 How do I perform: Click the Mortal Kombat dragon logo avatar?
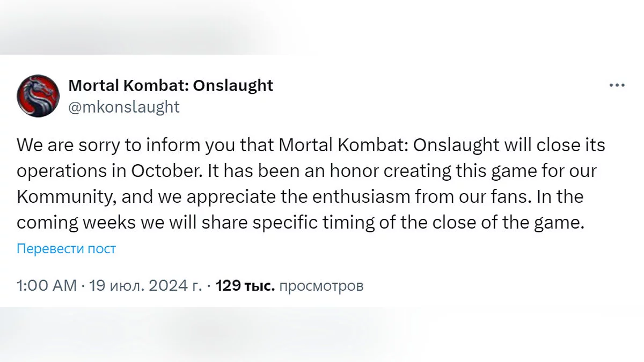point(38,96)
